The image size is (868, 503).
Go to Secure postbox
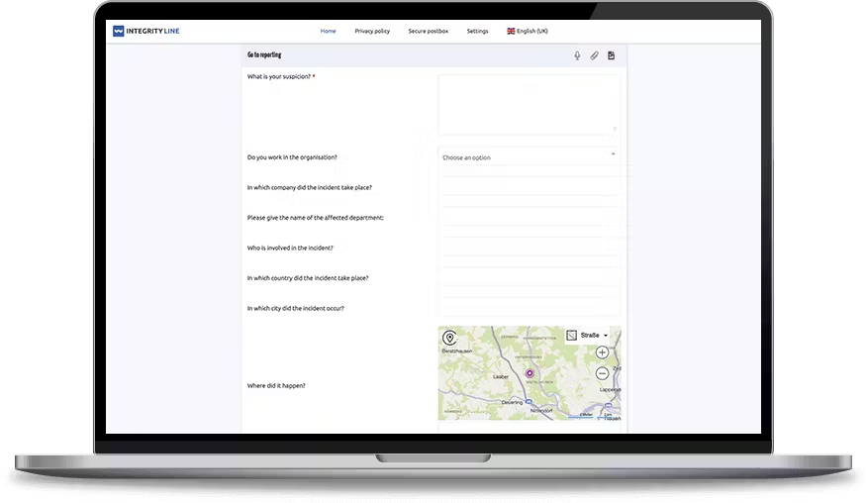click(428, 31)
